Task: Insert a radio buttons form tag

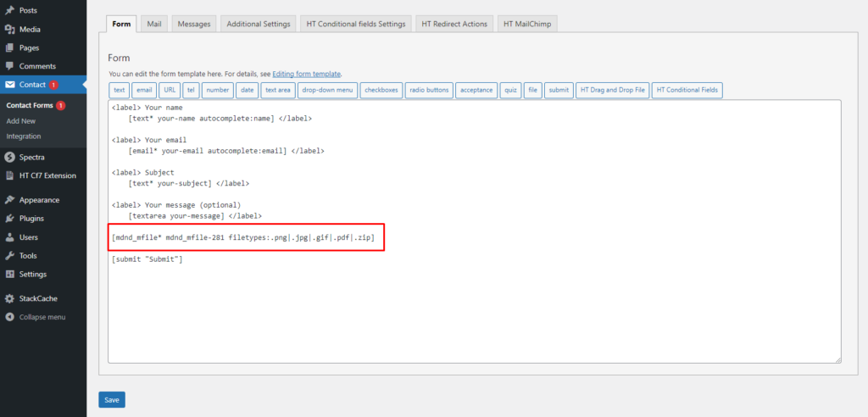Action: (x=429, y=90)
